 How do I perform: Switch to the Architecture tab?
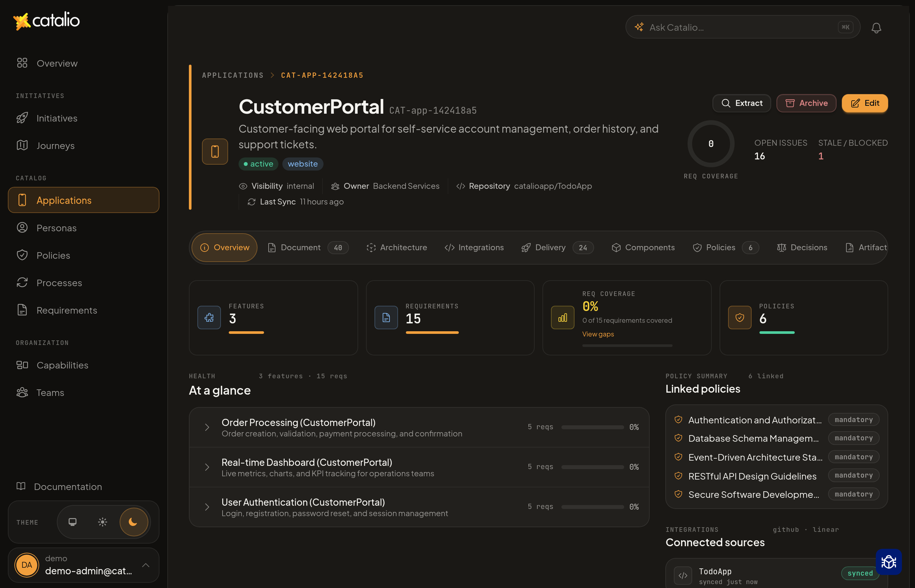[x=396, y=247]
